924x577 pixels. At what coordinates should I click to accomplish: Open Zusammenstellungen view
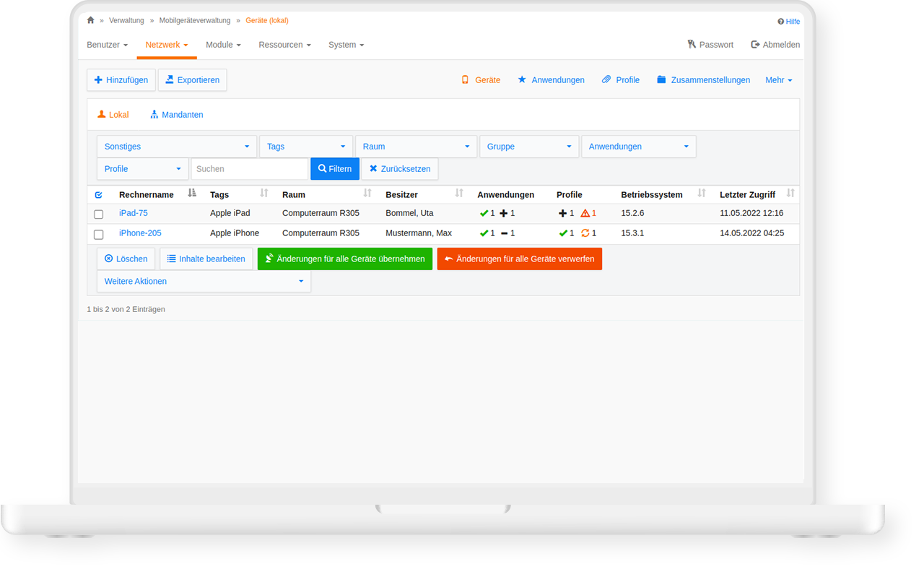click(703, 80)
